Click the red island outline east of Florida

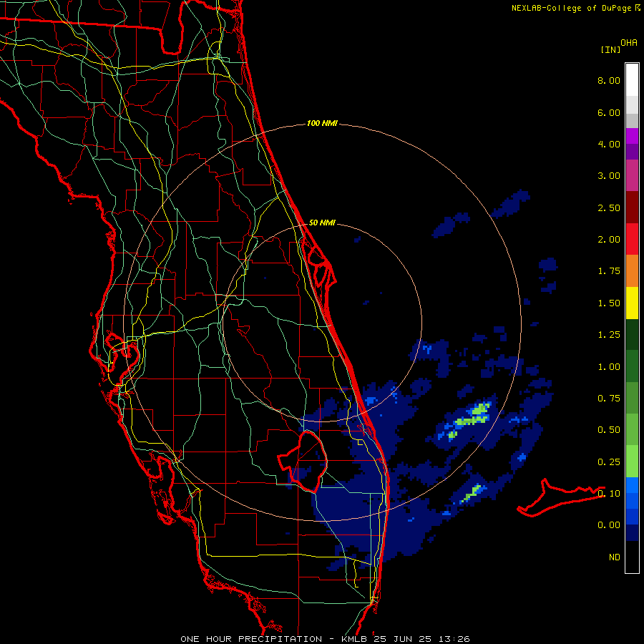(560, 498)
